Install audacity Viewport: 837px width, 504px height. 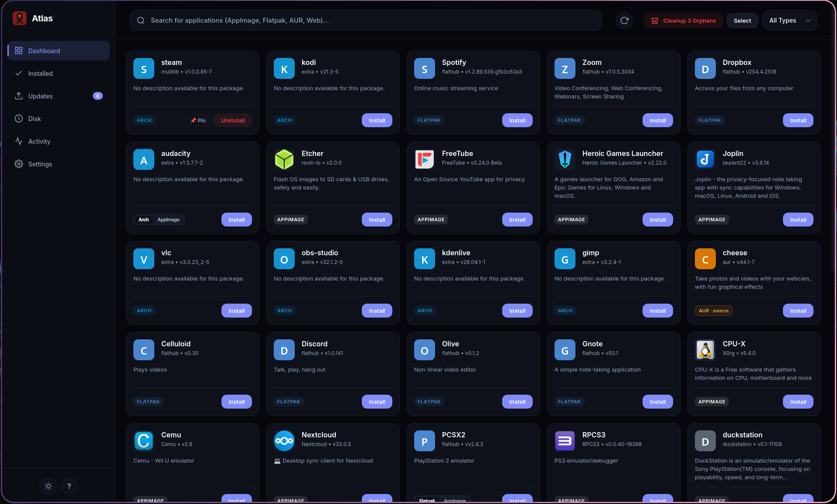pos(237,220)
